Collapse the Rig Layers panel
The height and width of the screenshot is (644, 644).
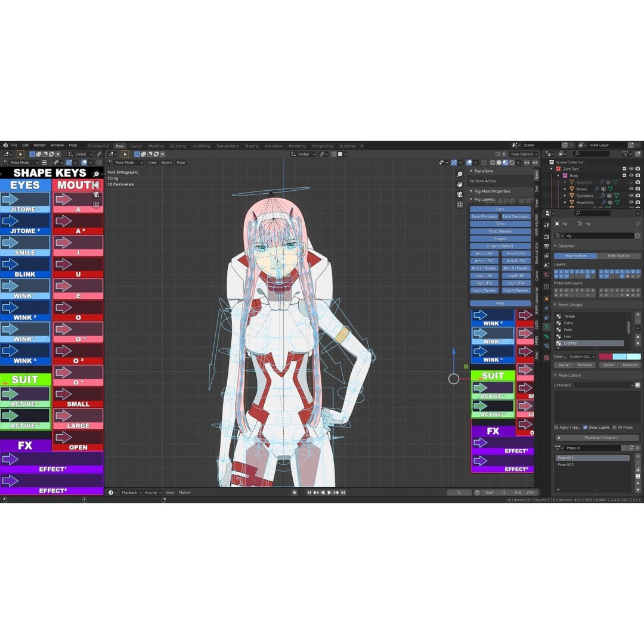[471, 199]
